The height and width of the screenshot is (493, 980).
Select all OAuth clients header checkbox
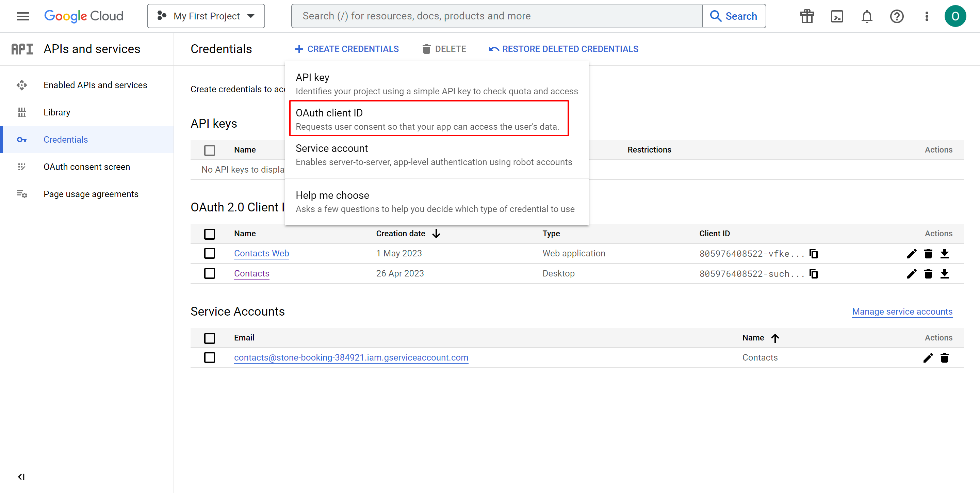[x=210, y=234]
